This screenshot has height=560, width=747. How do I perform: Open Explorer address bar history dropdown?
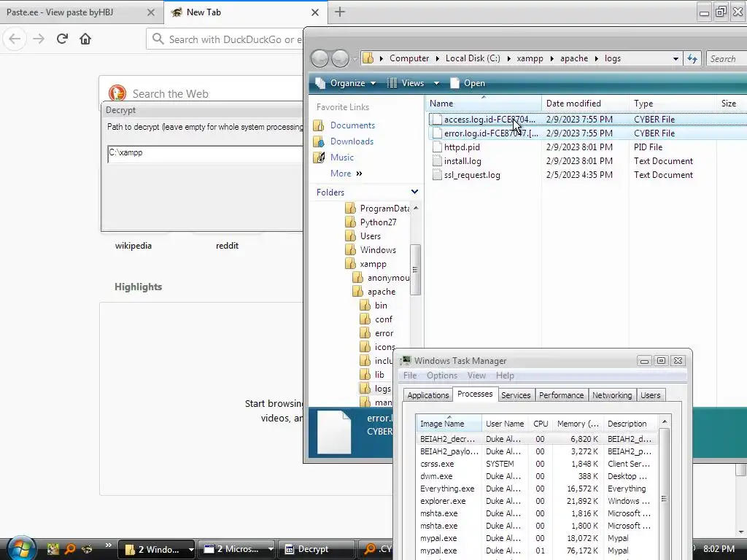click(676, 58)
